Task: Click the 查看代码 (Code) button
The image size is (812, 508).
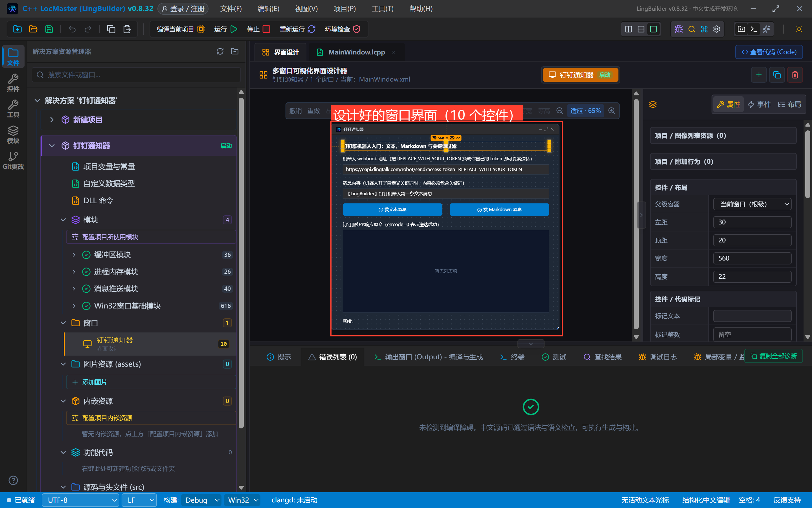Action: pyautogui.click(x=769, y=52)
